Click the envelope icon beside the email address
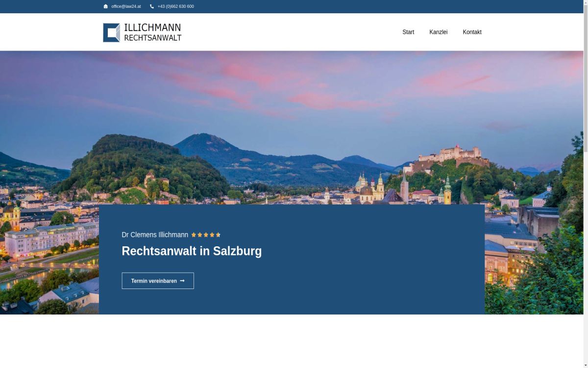This screenshot has height=368, width=588. pyautogui.click(x=105, y=6)
